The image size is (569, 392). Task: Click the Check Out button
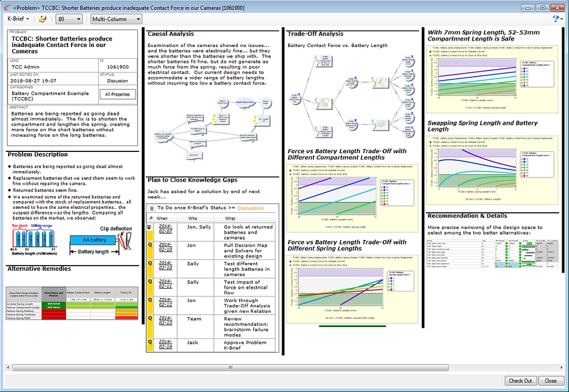[520, 381]
